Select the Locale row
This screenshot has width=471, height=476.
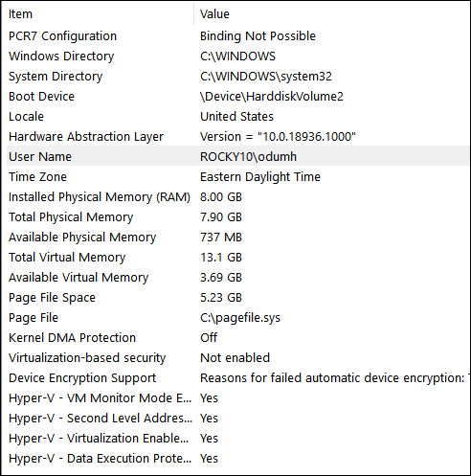tap(237, 117)
